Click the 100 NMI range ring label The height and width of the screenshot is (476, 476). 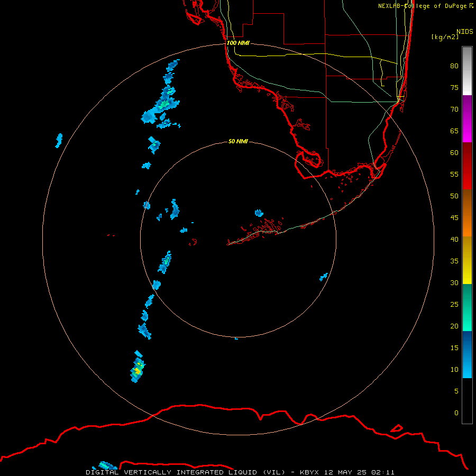pyautogui.click(x=238, y=43)
